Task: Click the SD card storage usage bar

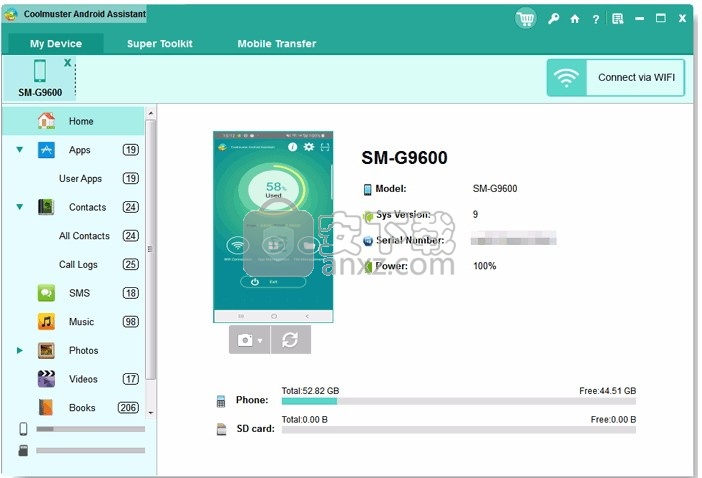Action: pyautogui.click(x=459, y=430)
